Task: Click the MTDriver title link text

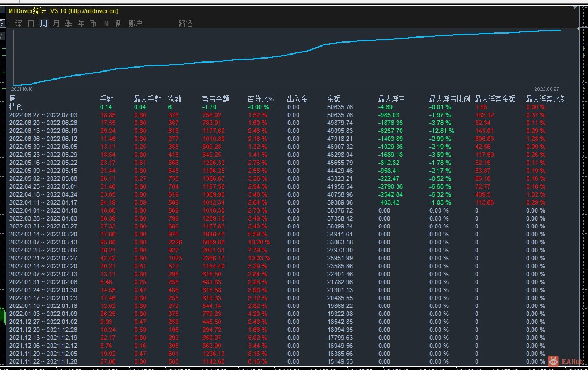Action: pos(64,11)
